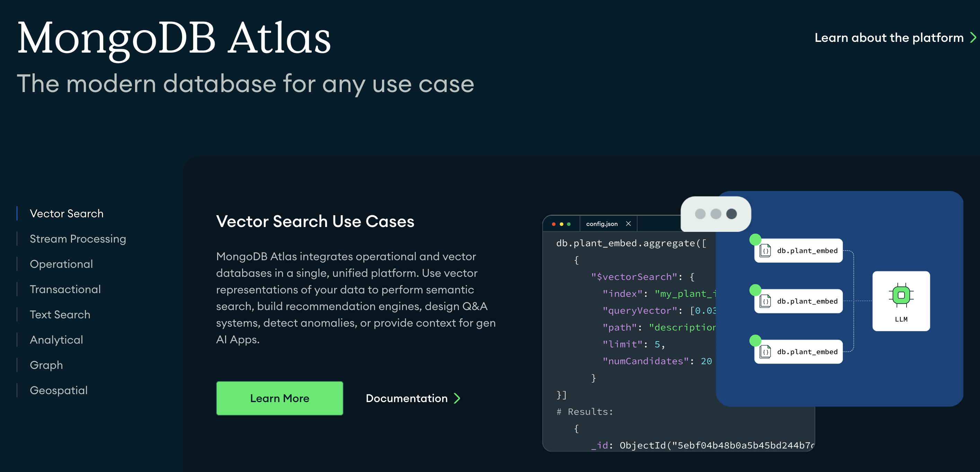
Task: Click the arrow beside Learn about the platform
Action: pos(973,38)
